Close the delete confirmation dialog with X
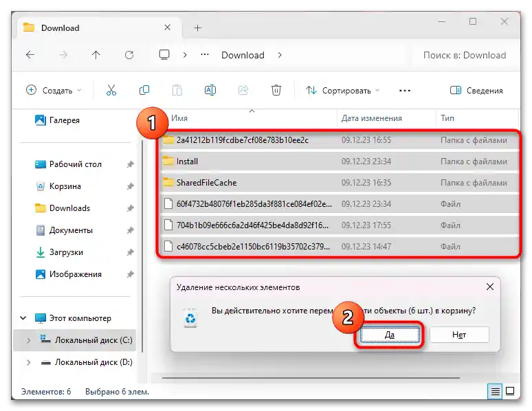532x411 pixels. (490, 287)
